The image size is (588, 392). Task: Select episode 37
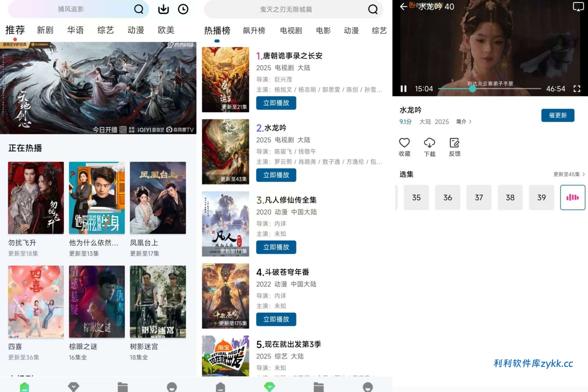[x=479, y=197]
